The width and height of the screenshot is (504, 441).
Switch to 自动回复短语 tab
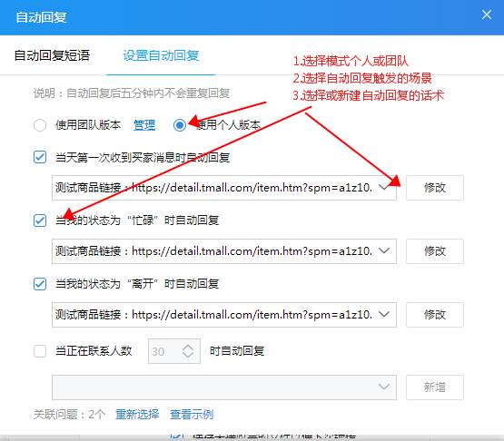pos(52,55)
